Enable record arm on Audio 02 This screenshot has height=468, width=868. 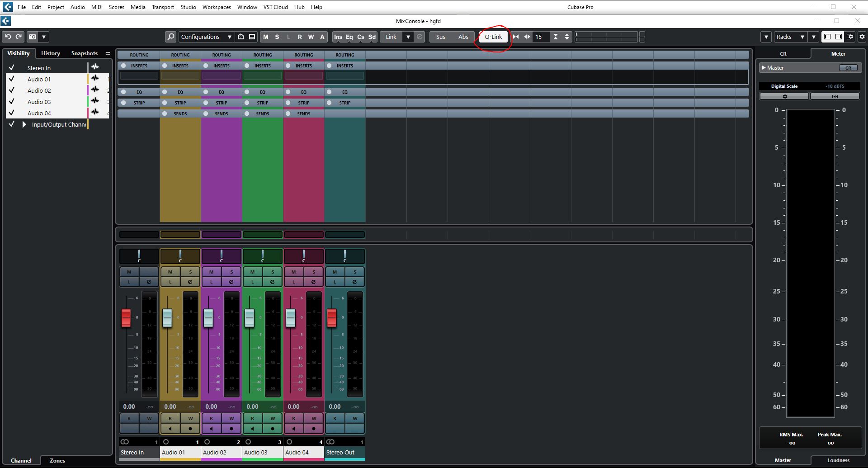pos(231,428)
